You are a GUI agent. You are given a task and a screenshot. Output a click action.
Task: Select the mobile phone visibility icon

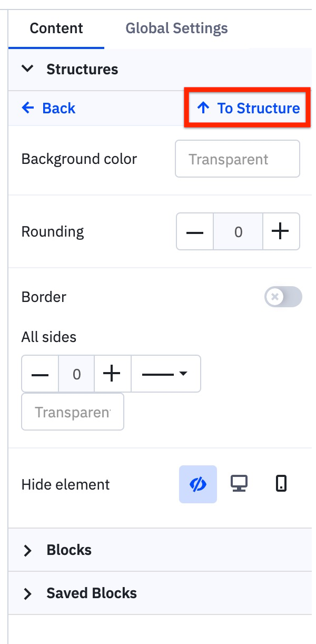point(281,484)
